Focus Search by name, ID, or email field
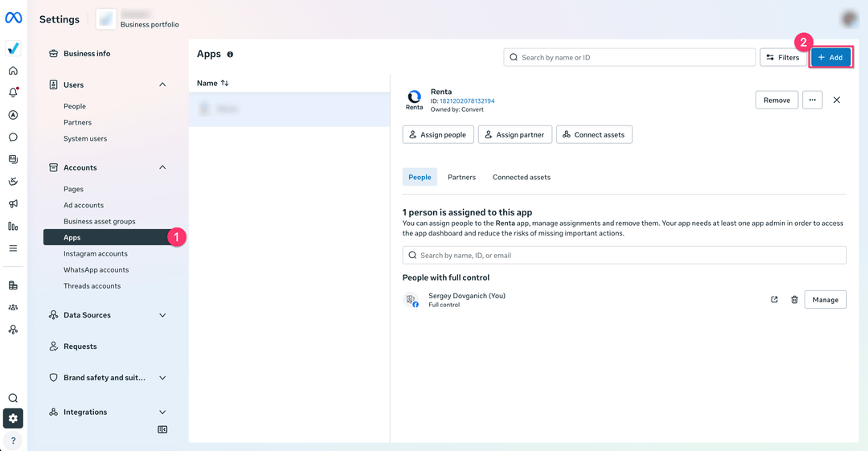868x451 pixels. (x=624, y=256)
